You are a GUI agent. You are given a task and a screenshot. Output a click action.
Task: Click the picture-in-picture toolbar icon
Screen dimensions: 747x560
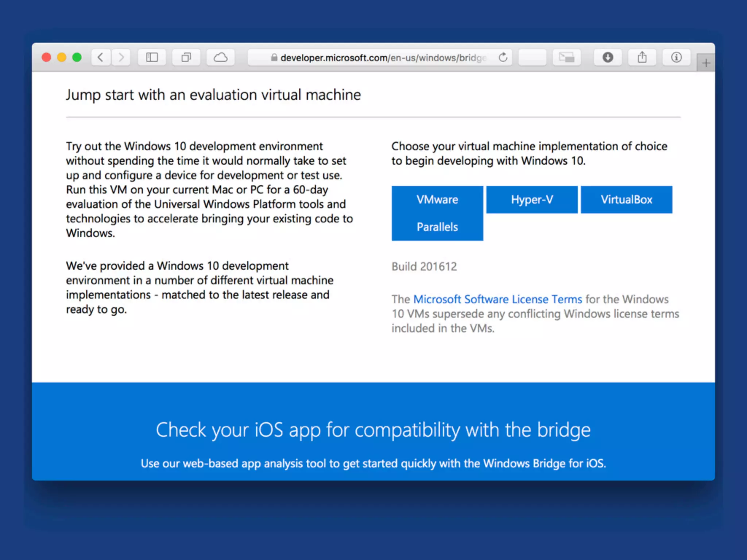(x=566, y=57)
